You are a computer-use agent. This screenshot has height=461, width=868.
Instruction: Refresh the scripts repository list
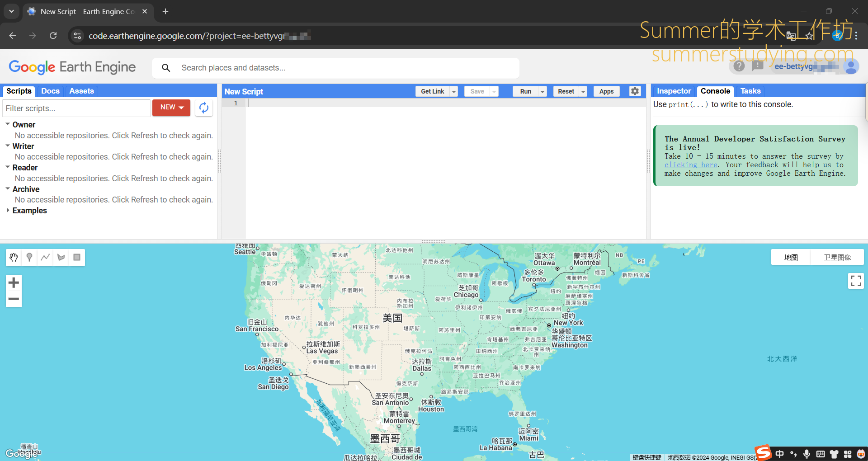204,108
